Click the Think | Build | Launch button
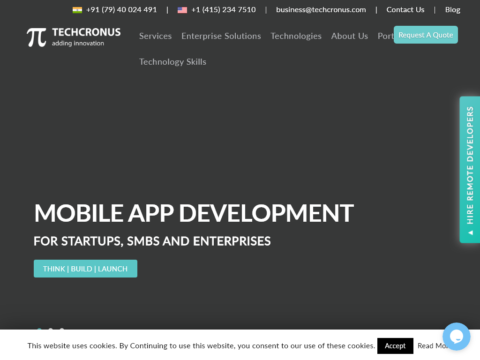480x360 pixels. (85, 269)
